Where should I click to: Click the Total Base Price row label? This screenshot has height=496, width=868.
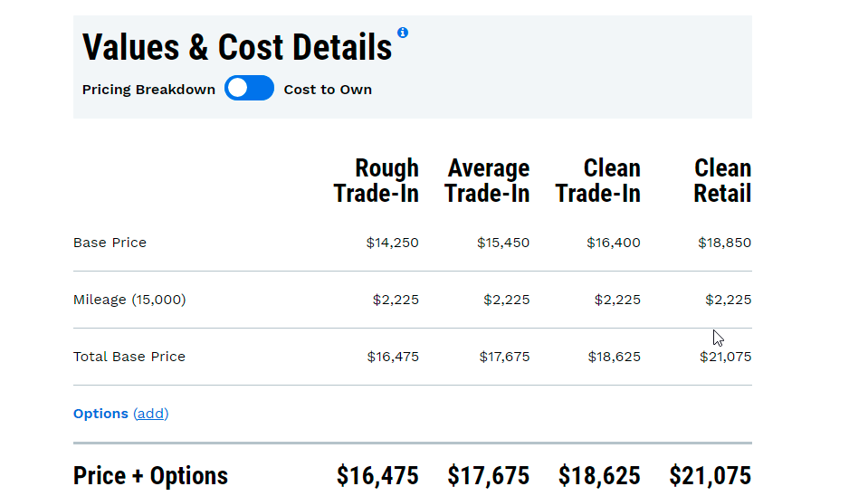click(129, 357)
